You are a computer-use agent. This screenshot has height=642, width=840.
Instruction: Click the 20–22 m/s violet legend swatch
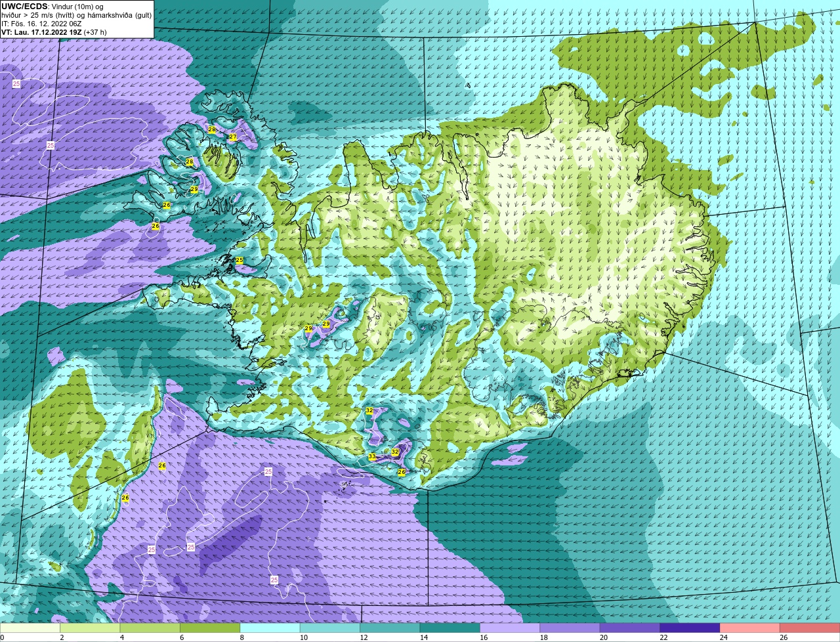point(630,628)
